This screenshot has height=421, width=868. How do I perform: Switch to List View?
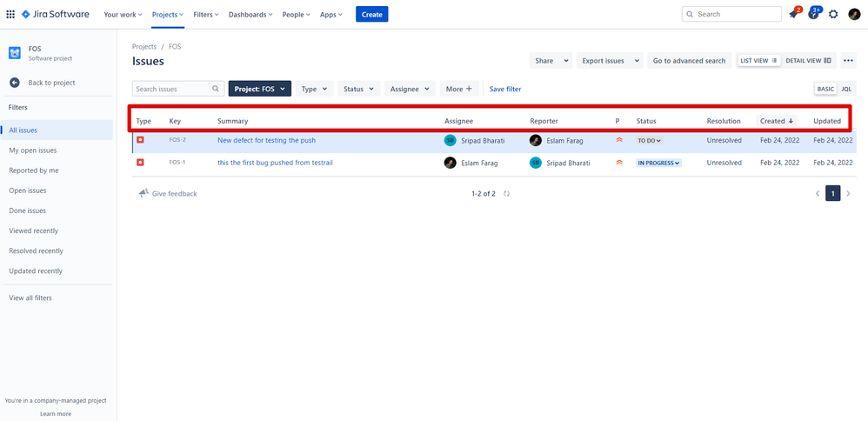point(758,61)
